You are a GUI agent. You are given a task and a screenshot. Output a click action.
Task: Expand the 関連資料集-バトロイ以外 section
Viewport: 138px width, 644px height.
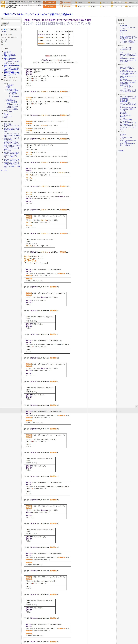(2, 80)
